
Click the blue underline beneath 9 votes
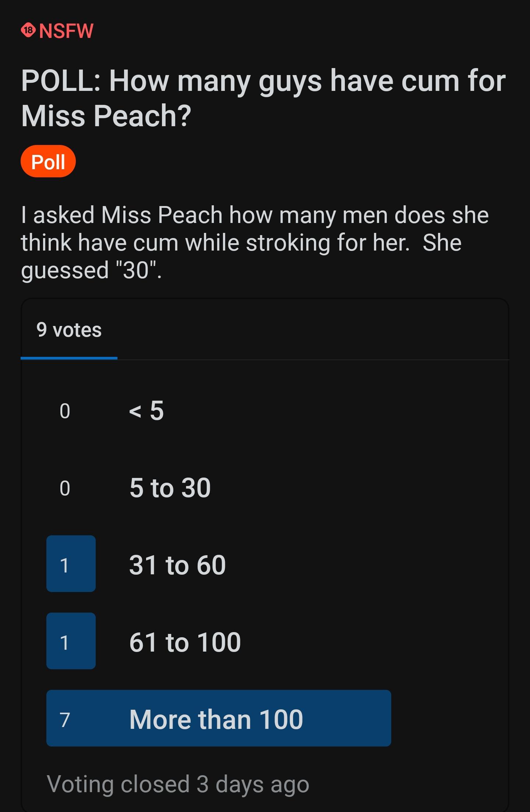point(69,358)
